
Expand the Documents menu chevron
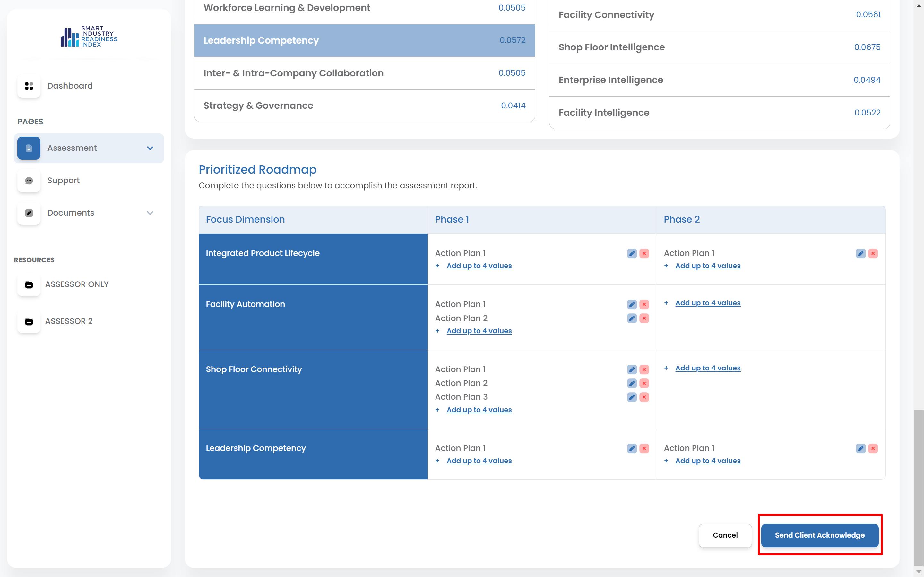pyautogui.click(x=150, y=213)
